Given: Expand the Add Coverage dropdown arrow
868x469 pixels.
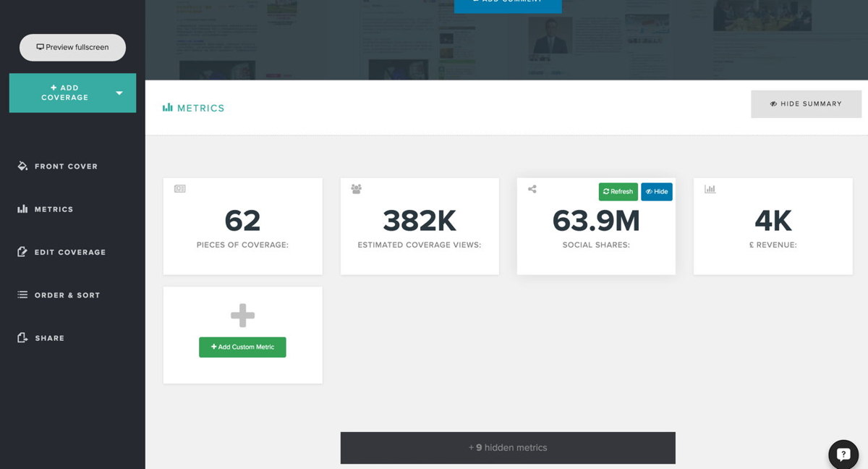Looking at the screenshot, I should (x=119, y=93).
